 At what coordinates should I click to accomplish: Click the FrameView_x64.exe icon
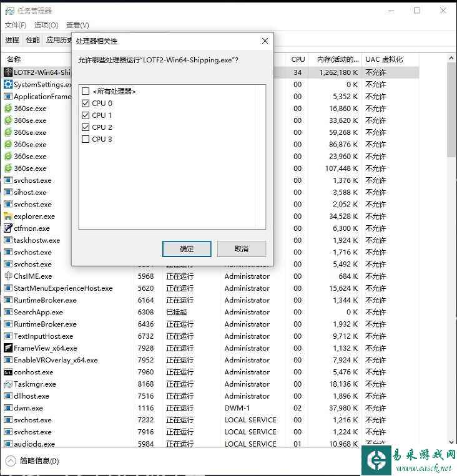8,348
